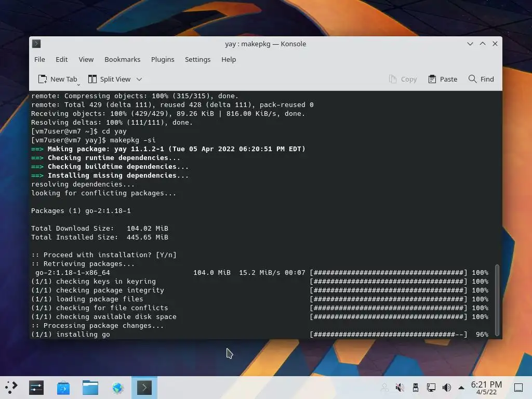Click the Copy toolbar button

[x=403, y=79]
